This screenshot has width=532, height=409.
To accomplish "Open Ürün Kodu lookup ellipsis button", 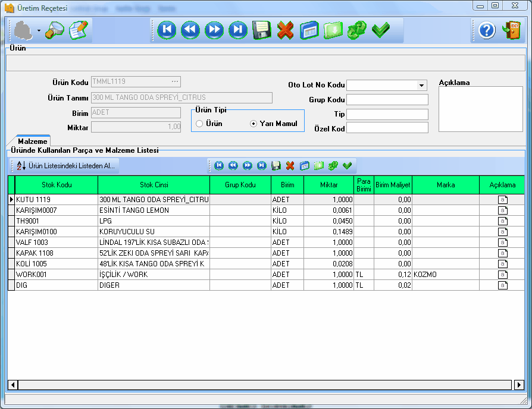I will click(x=175, y=81).
